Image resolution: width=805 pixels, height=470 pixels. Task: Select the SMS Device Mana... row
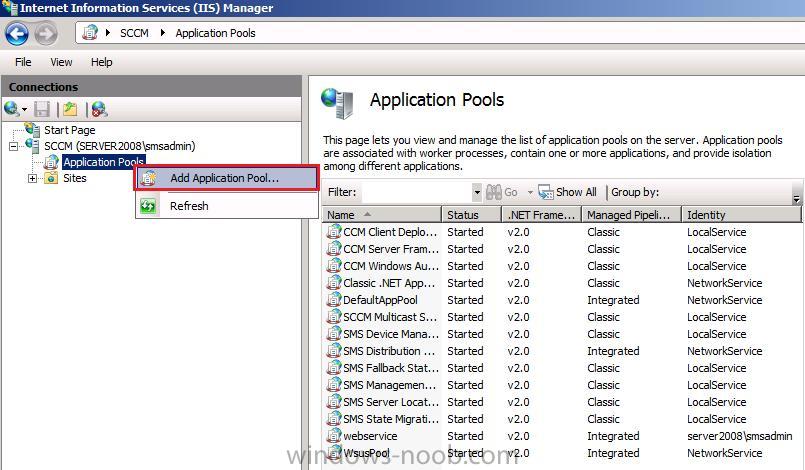[x=562, y=334]
